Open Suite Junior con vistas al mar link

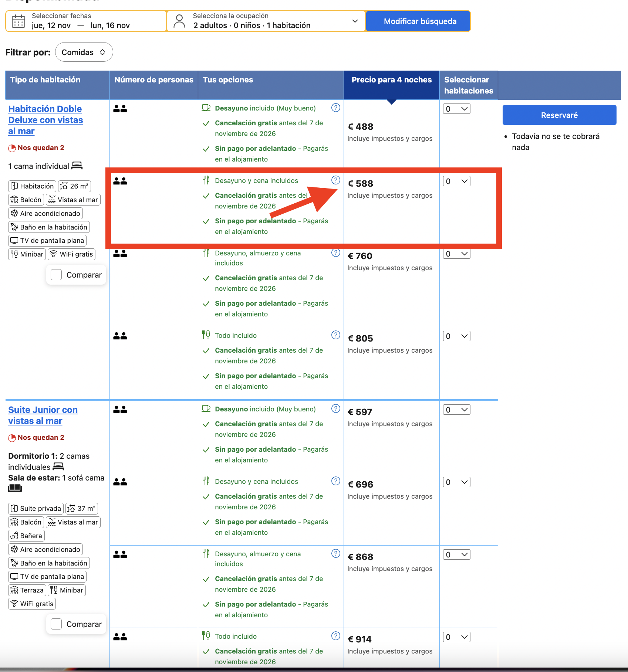click(43, 415)
